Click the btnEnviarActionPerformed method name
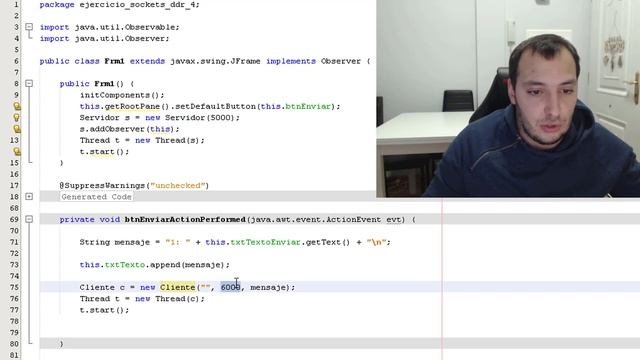This screenshot has width=640, height=360. [185, 220]
